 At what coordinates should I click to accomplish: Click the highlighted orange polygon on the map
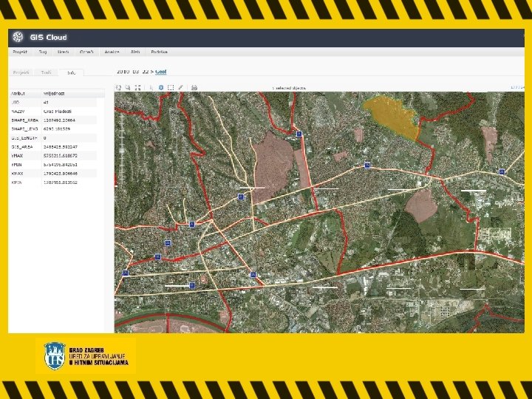tap(391, 115)
